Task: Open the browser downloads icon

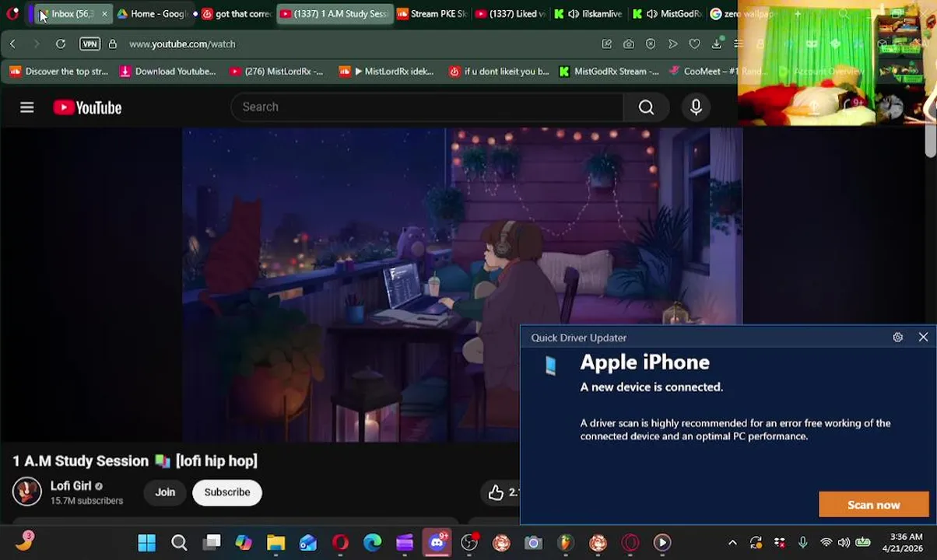Action: point(716,44)
